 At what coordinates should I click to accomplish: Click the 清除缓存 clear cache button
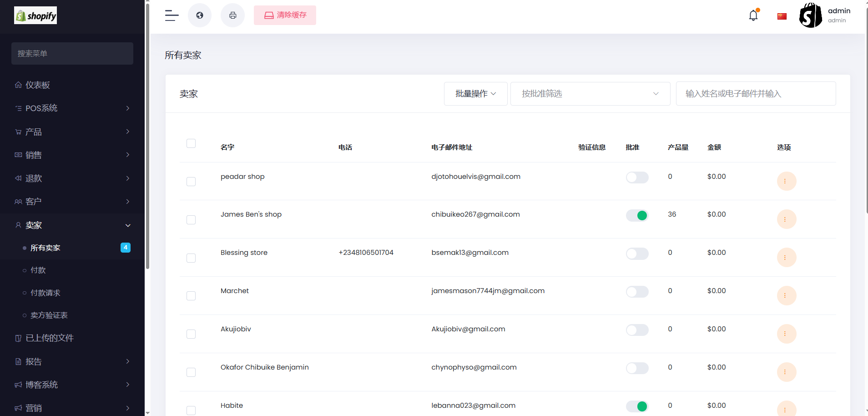click(285, 15)
